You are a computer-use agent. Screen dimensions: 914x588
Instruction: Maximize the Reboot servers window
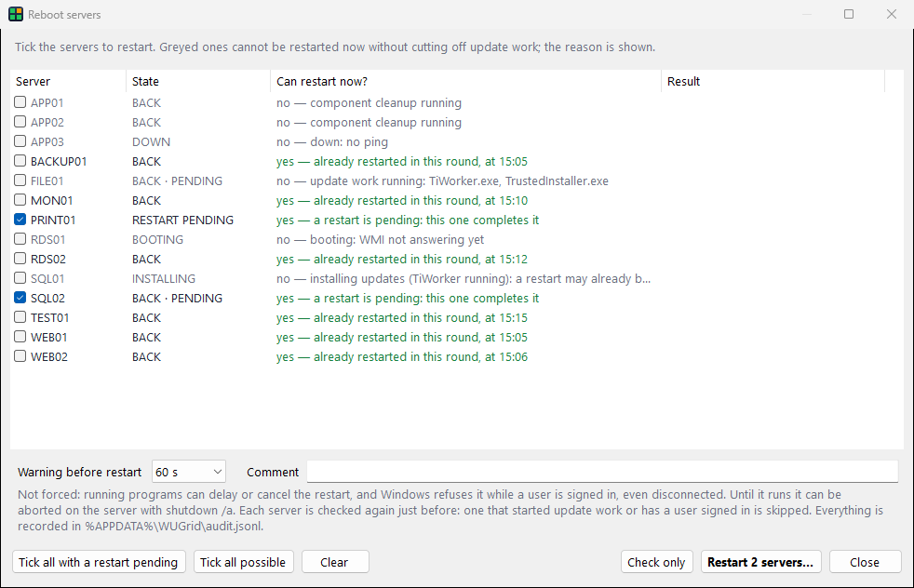[x=849, y=14]
